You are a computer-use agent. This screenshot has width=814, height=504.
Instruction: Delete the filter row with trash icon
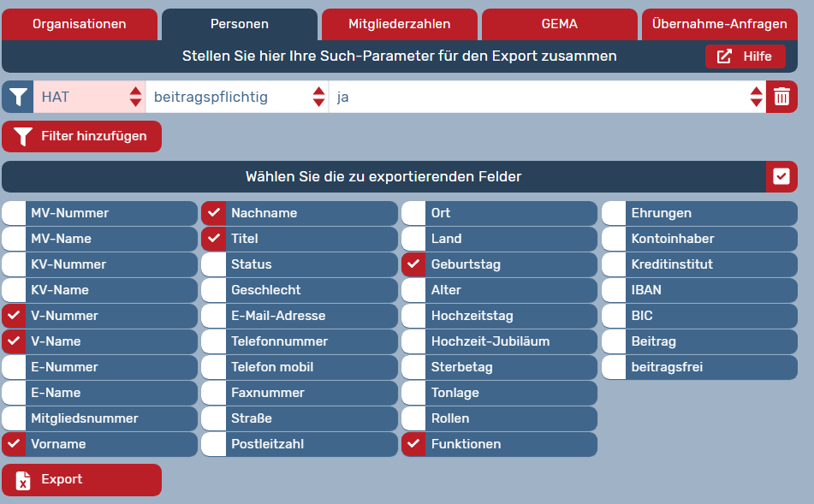(781, 97)
